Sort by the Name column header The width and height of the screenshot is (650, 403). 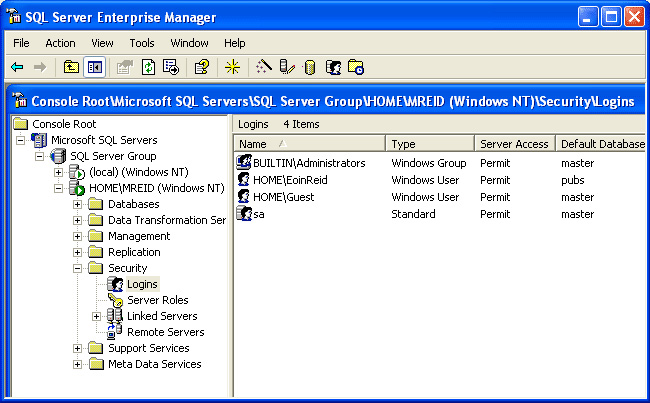click(309, 144)
